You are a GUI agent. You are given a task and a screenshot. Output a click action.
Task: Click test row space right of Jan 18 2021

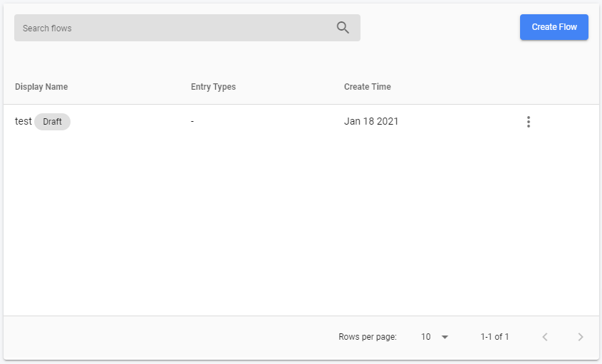click(x=461, y=121)
